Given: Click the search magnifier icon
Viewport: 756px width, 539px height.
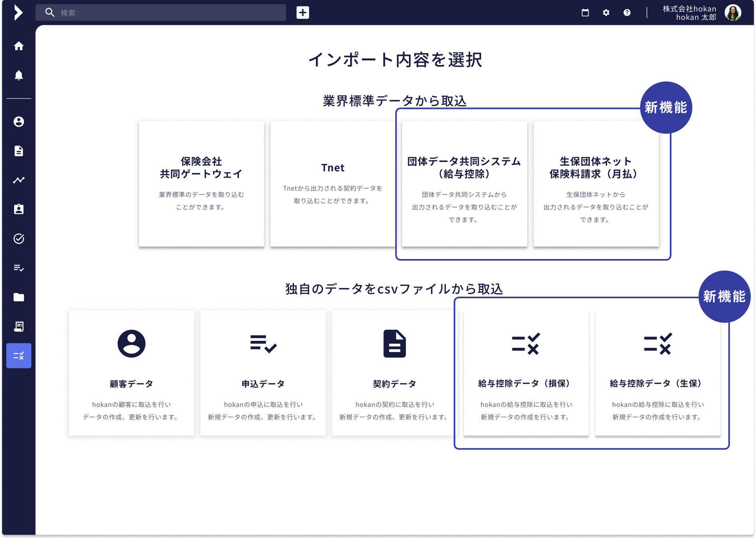Looking at the screenshot, I should coord(50,13).
